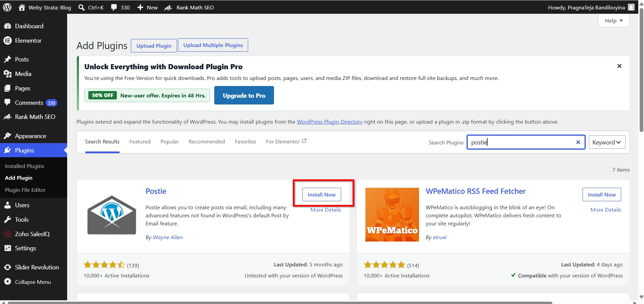The height and width of the screenshot is (304, 644).
Task: Click Upgrade to Pro button
Action: tap(244, 95)
